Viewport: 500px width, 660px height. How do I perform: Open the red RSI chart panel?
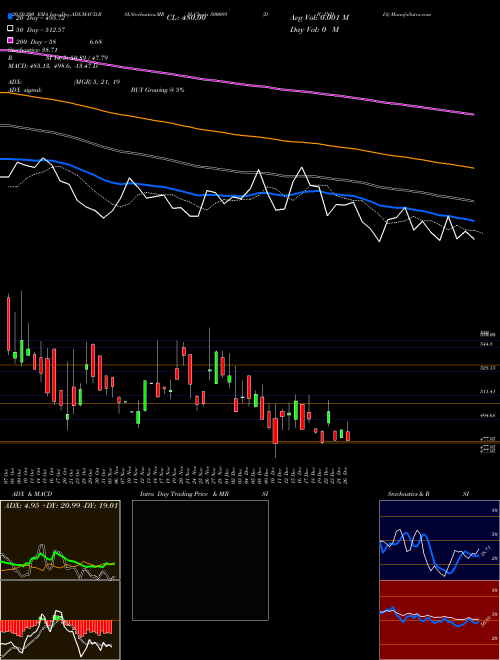(x=439, y=620)
